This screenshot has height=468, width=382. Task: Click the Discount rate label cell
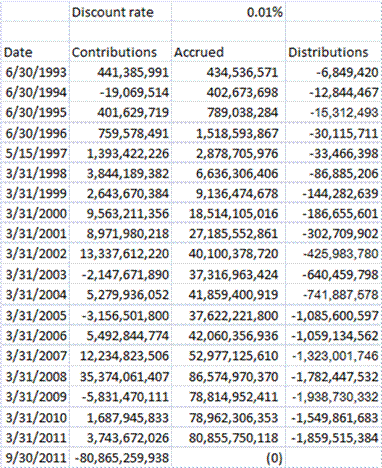click(x=120, y=12)
